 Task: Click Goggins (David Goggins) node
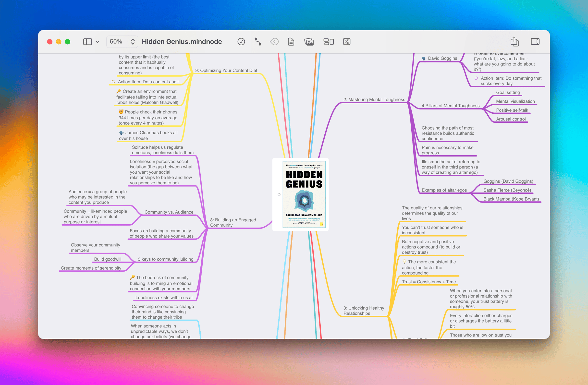pyautogui.click(x=508, y=181)
